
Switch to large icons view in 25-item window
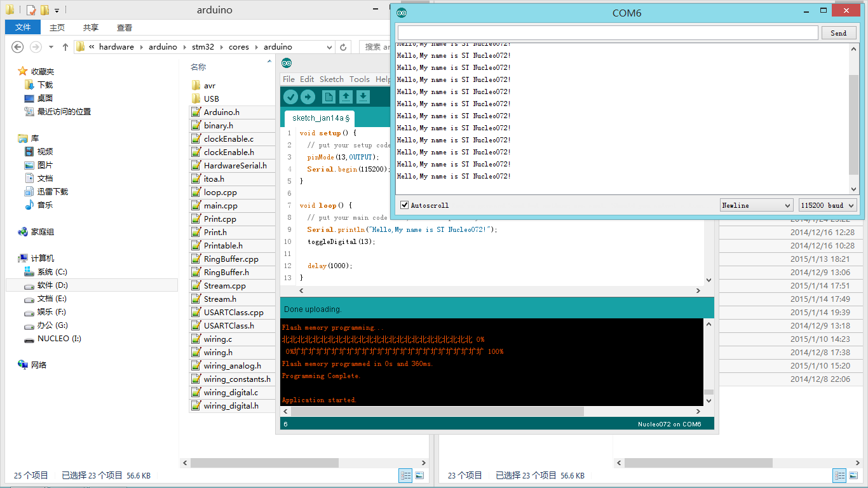419,475
